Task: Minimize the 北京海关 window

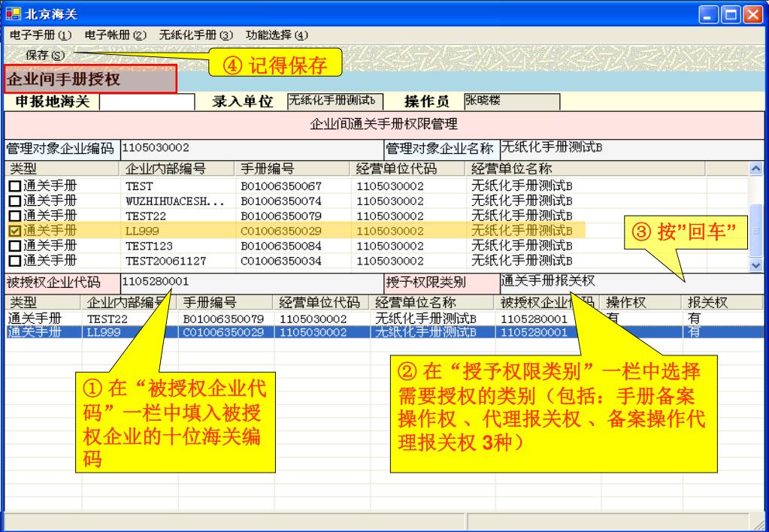Action: [x=707, y=15]
